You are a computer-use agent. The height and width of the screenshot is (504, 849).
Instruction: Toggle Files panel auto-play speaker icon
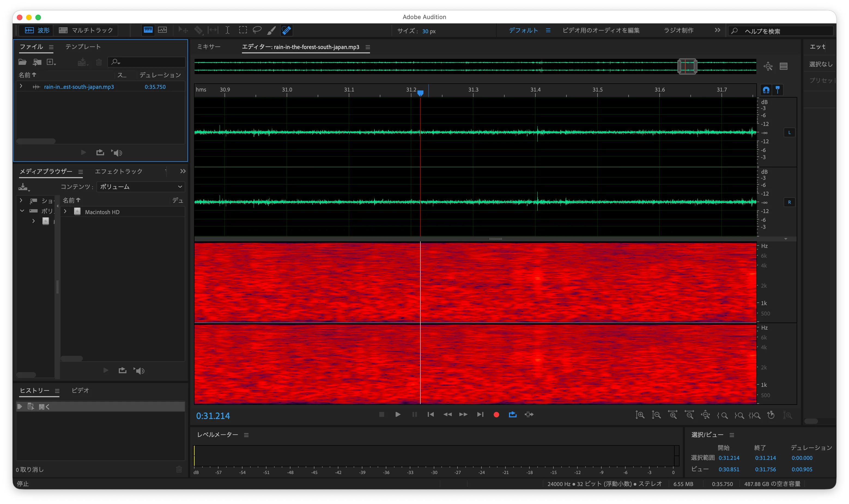[117, 153]
